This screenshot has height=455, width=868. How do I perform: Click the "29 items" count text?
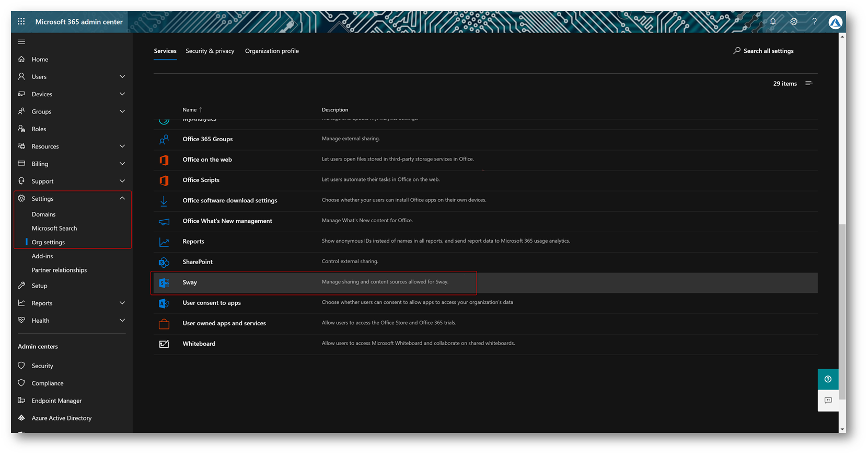point(785,84)
